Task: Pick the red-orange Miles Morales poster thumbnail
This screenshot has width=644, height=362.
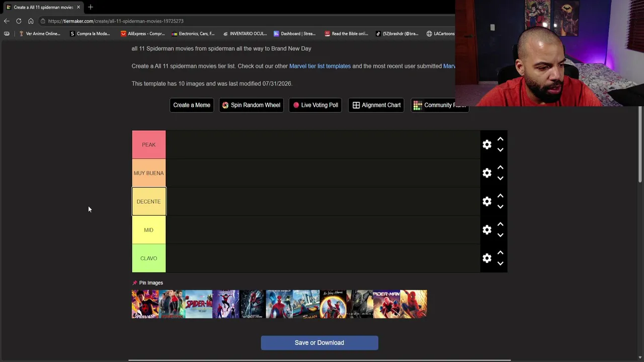Action: click(x=145, y=304)
